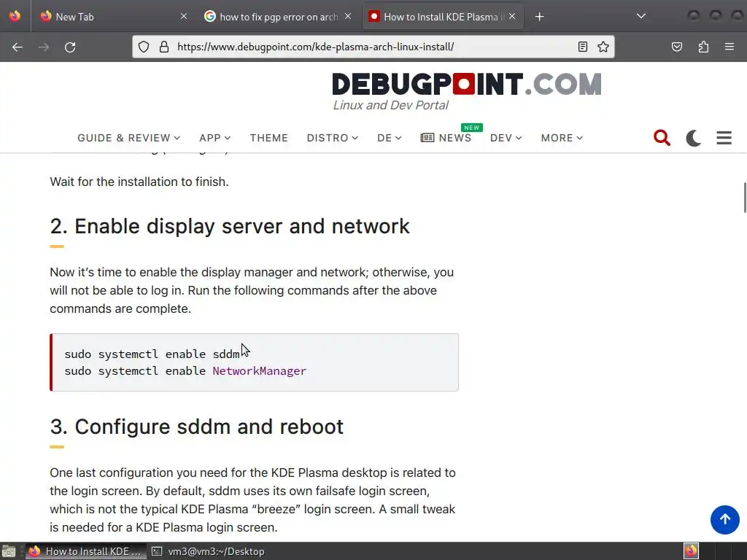Toggle dark mode moon icon

coord(693,138)
